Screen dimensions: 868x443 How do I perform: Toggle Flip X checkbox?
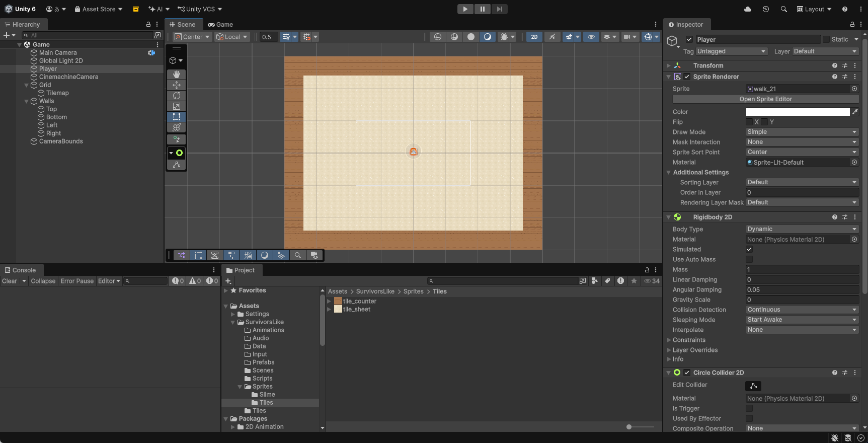coord(749,122)
